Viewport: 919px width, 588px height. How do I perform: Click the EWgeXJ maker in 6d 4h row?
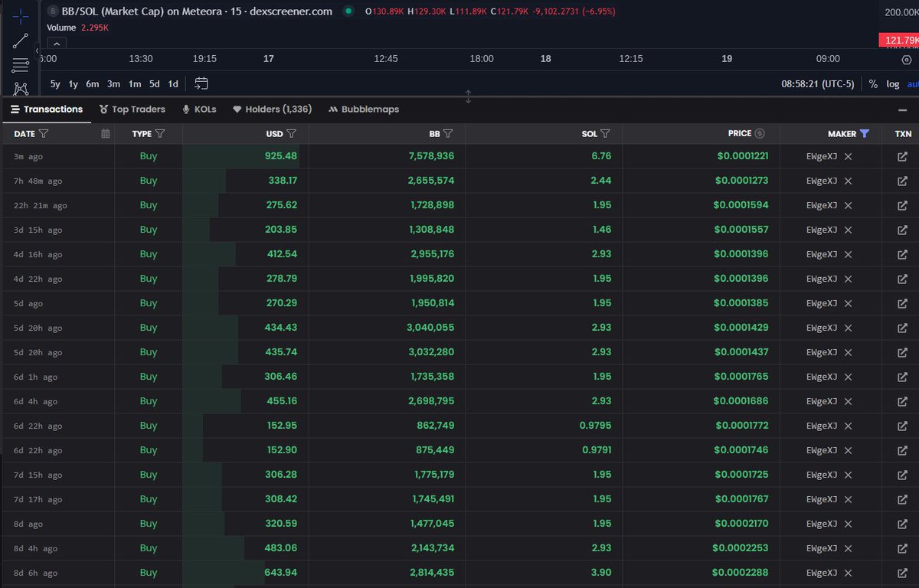821,401
